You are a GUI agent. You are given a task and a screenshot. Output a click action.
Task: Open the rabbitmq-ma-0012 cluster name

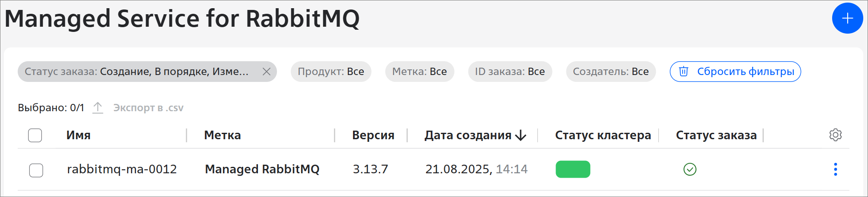coord(122,169)
